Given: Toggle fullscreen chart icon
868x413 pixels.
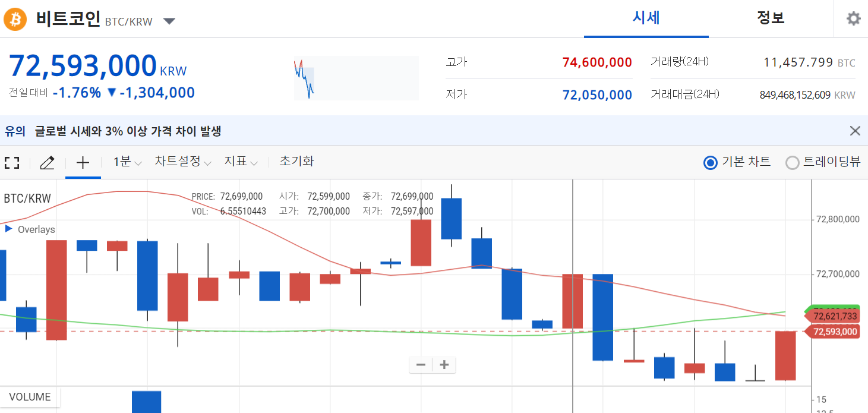Looking at the screenshot, I should (12, 162).
